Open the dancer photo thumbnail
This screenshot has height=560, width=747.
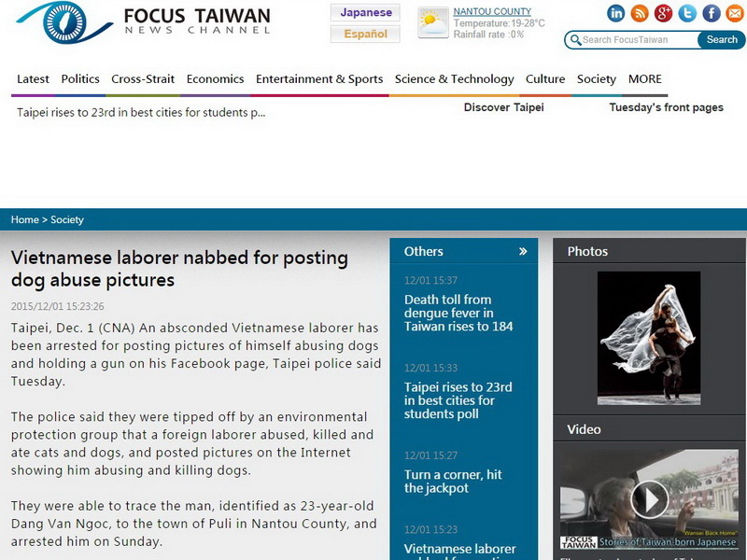649,338
